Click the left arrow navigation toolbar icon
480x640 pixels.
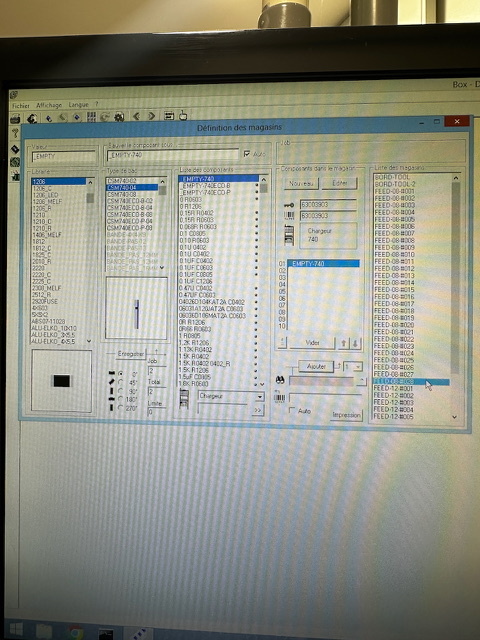click(x=136, y=116)
